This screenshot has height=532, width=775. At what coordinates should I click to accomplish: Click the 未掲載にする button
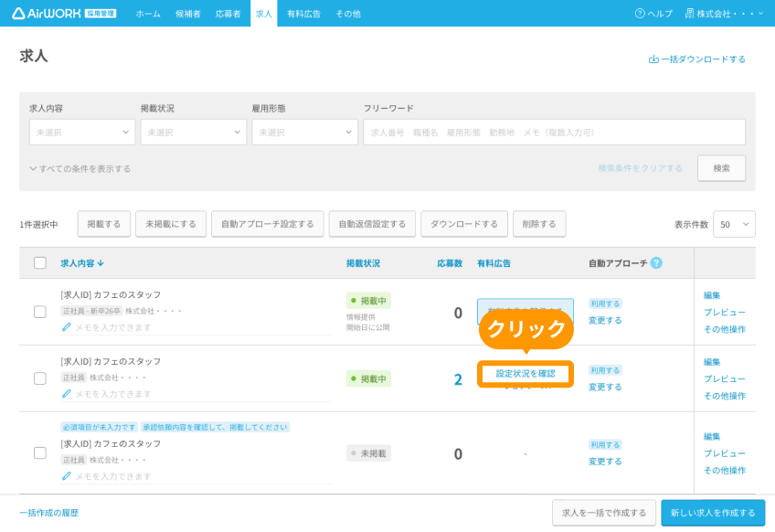coord(171,224)
